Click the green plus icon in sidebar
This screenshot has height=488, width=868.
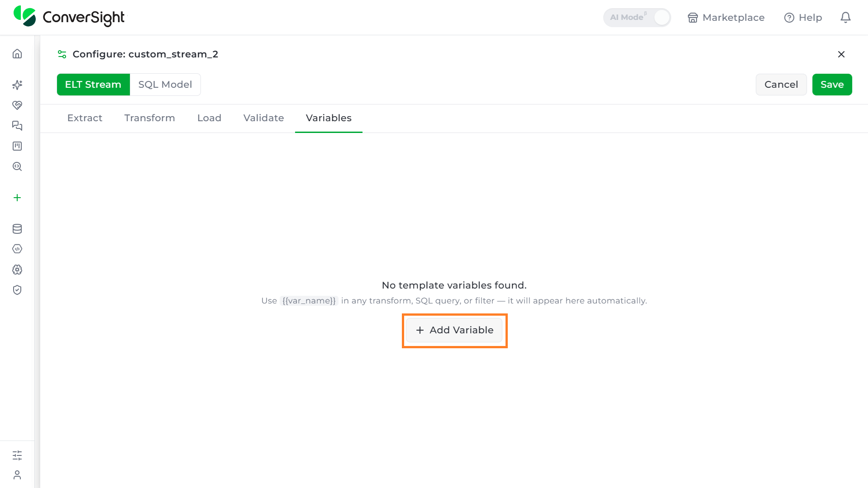click(x=17, y=198)
